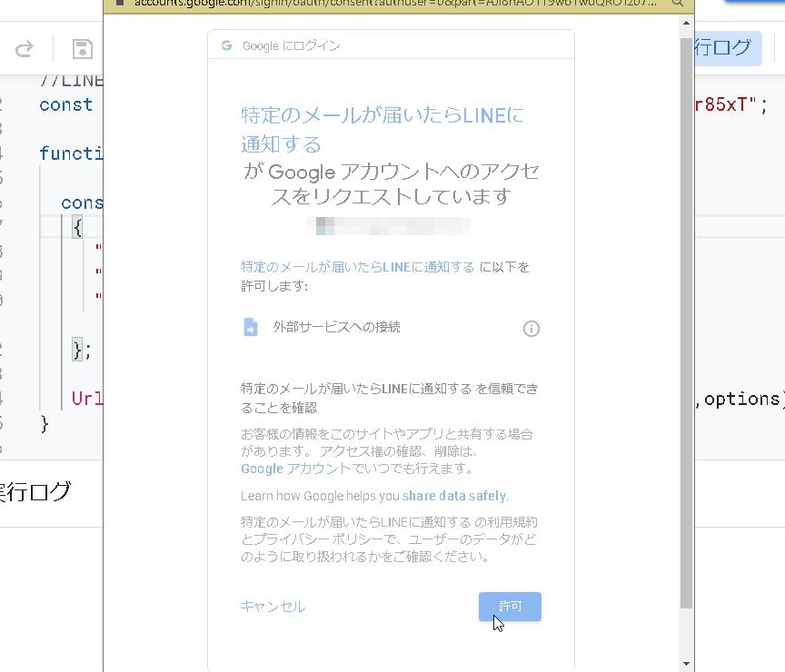This screenshot has width=785, height=672.
Task: Click the 実行ログ panel heading
Action: 35,492
